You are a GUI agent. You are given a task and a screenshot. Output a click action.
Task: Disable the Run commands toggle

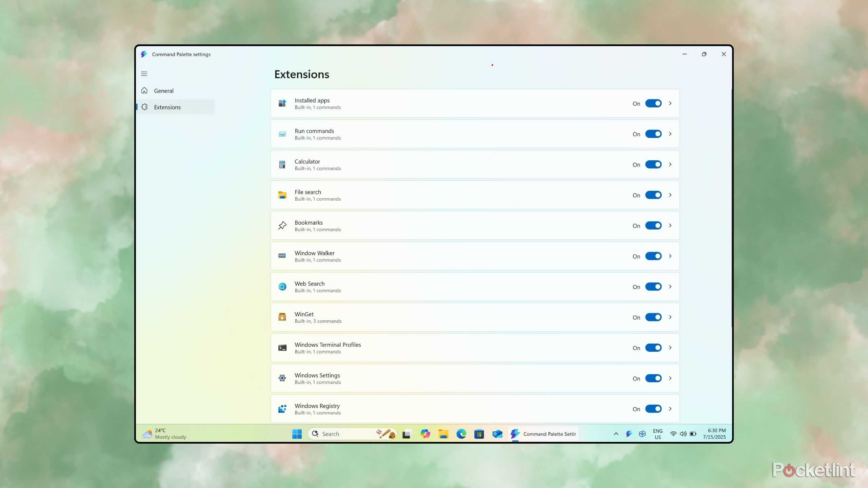tap(653, 134)
